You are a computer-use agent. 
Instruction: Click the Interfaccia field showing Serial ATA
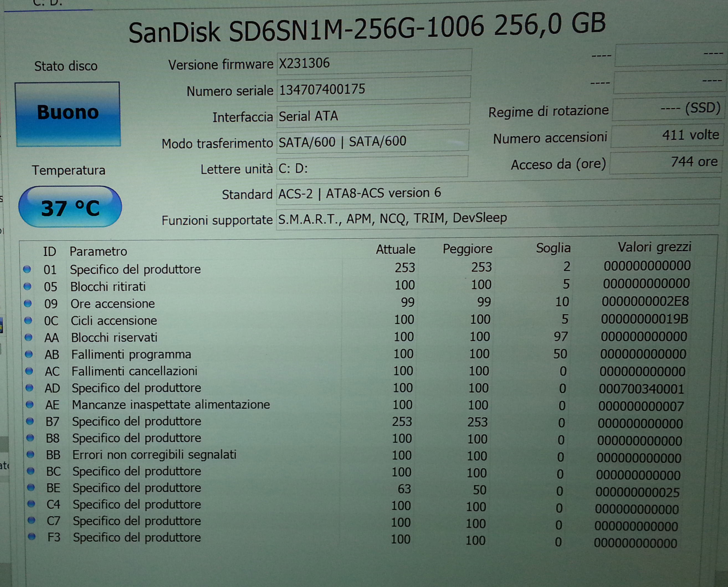pos(373,115)
